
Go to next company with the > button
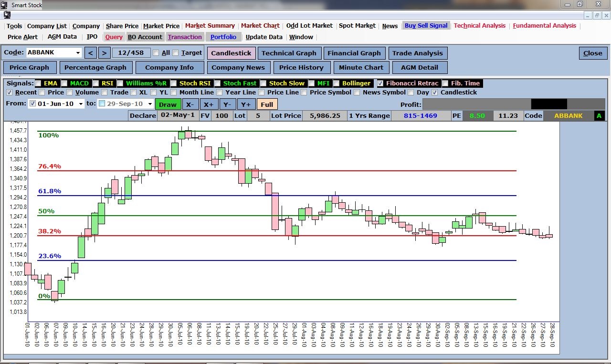pos(105,52)
